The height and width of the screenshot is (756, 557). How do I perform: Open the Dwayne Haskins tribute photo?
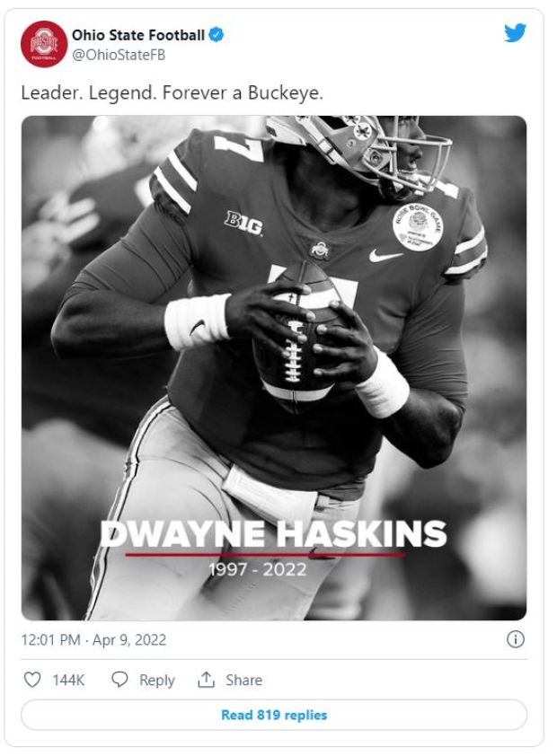click(274, 368)
